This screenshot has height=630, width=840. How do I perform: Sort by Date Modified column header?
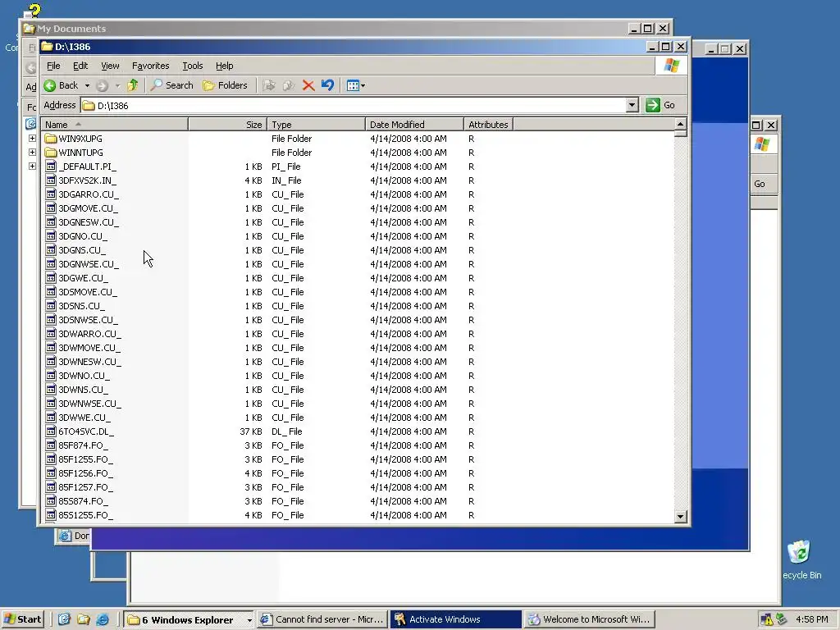414,125
